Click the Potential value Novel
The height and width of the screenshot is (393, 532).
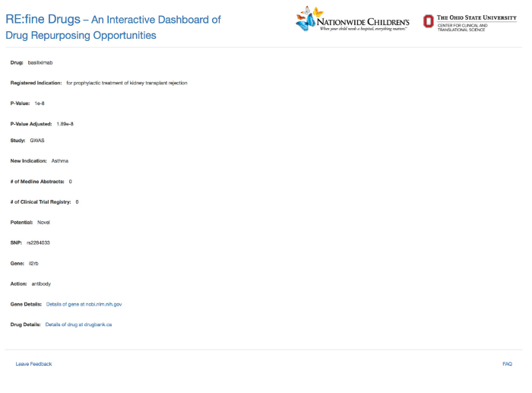43,223
